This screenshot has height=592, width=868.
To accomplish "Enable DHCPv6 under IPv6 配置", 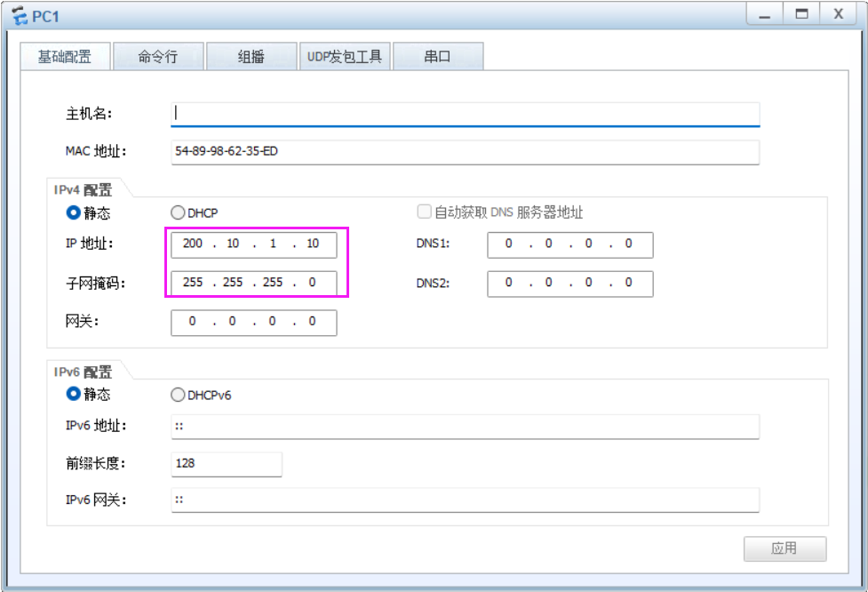I will click(x=178, y=395).
